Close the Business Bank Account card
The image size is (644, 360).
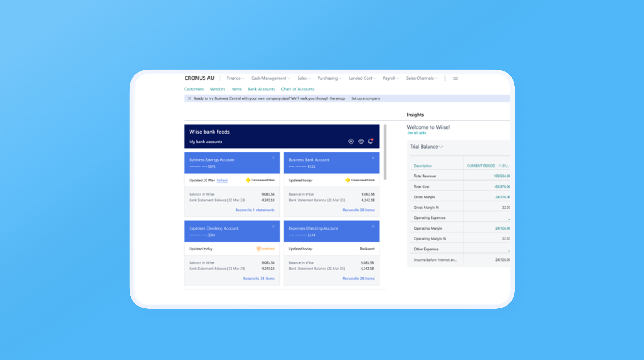pos(373,158)
